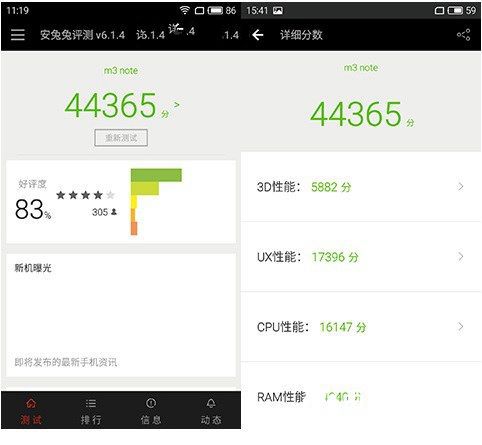Expand the CPU性能 score row
The height and width of the screenshot is (445, 482).
pyautogui.click(x=361, y=327)
